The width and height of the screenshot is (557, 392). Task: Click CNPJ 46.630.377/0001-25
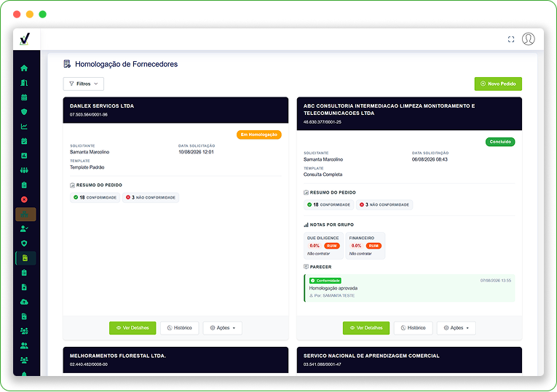coord(323,122)
